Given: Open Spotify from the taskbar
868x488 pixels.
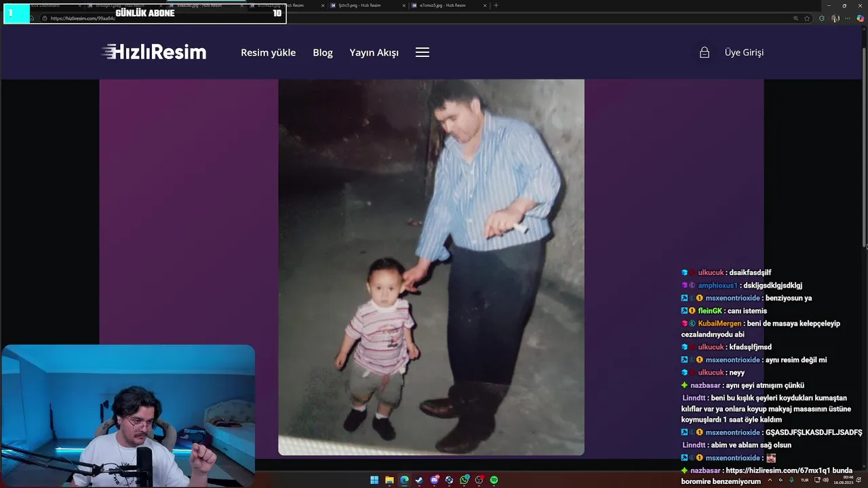Looking at the screenshot, I should [494, 480].
